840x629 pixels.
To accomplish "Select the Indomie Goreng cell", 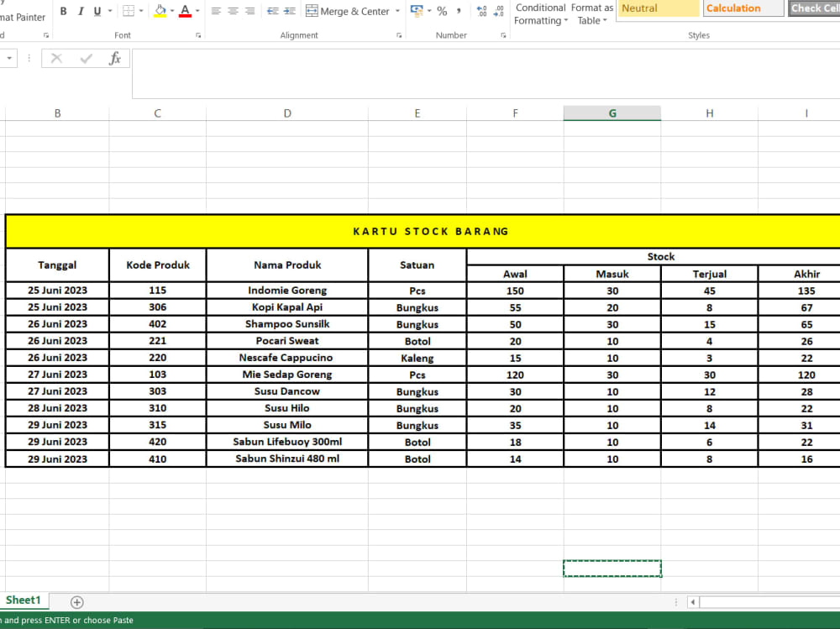I will coord(287,291).
